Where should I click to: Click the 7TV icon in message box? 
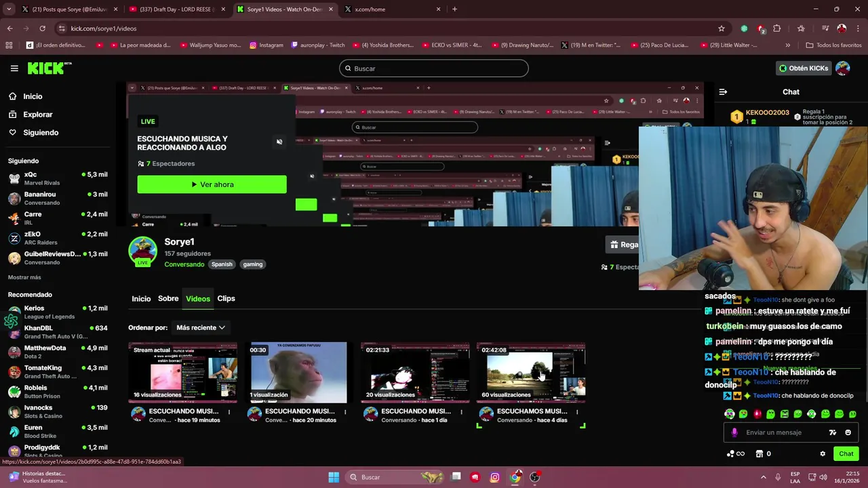[832, 432]
